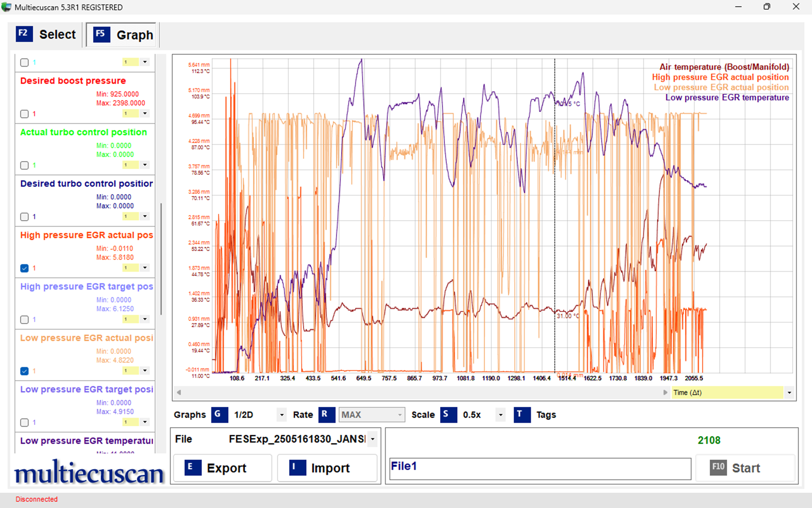Click the parameter list vertical scrollbar thumb
812x508 pixels.
tap(161, 259)
